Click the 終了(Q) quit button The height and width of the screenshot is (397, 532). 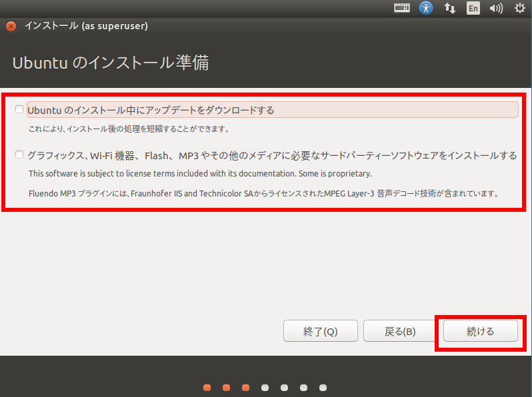[x=320, y=331]
